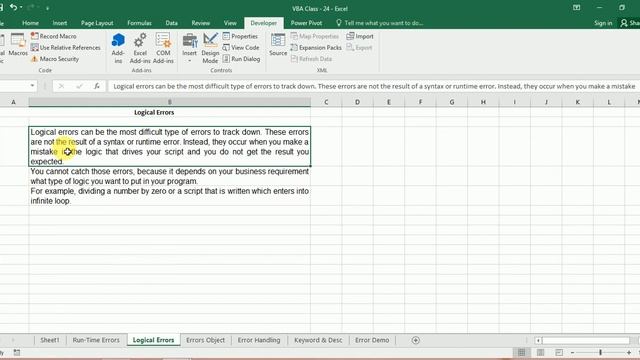Open Customize Quick Access Toolbar dropdown
Image resolution: width=640 pixels, height=360 pixels.
(x=47, y=8)
